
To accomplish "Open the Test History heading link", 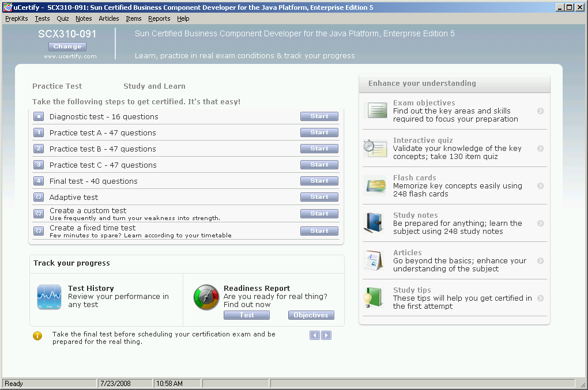I will point(91,289).
